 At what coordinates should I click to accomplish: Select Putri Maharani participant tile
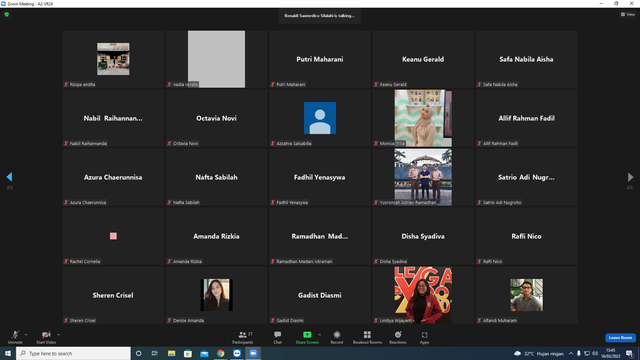tap(320, 59)
